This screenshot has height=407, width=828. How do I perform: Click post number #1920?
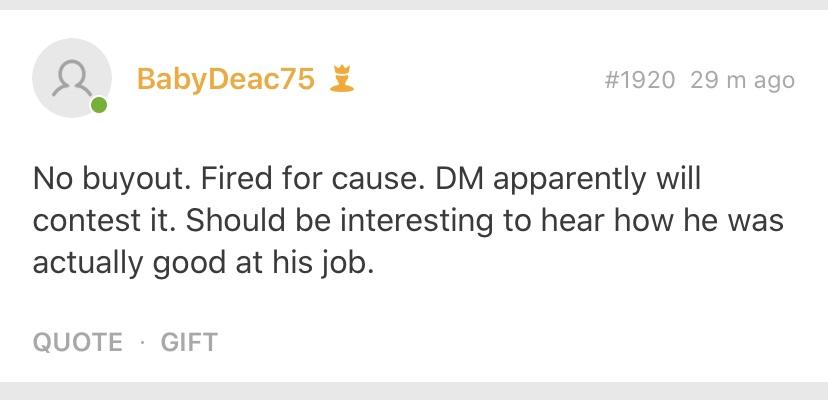point(641,80)
